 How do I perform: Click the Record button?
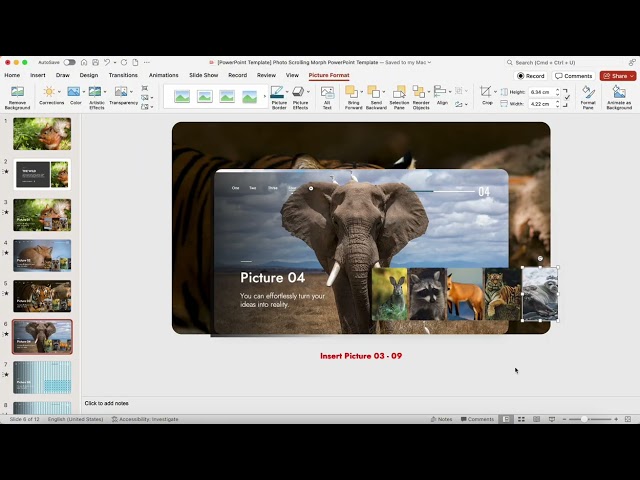click(x=530, y=76)
